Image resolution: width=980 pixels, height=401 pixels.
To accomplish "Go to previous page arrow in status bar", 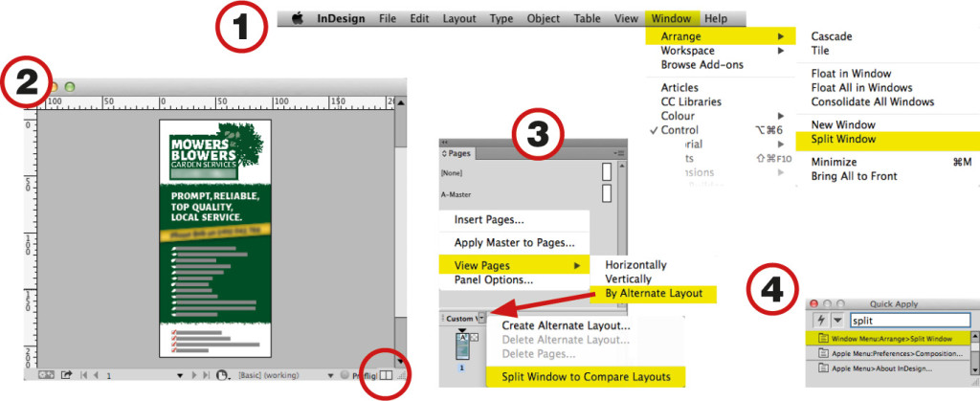I will tap(96, 375).
